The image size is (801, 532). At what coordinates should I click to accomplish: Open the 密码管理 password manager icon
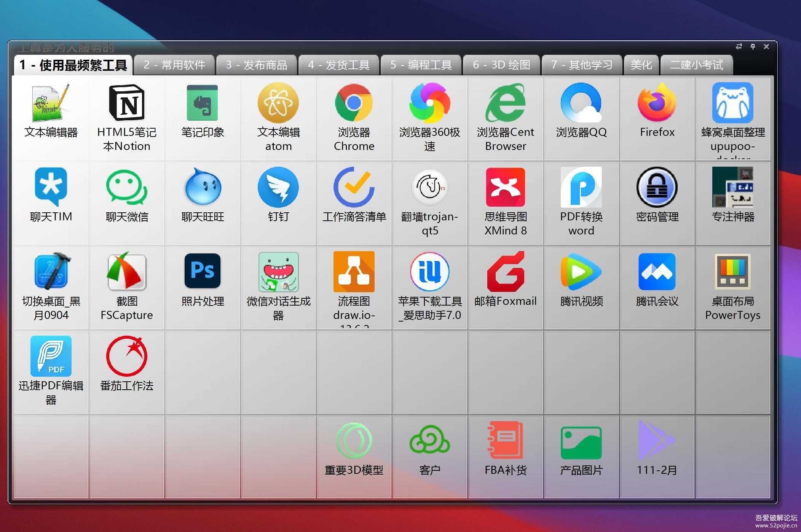tap(657, 188)
